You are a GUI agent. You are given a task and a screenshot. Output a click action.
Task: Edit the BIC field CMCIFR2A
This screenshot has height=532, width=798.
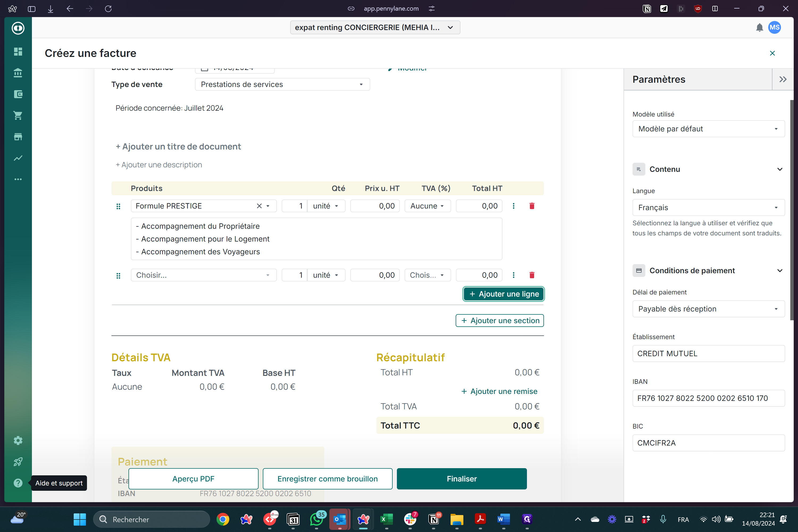click(708, 443)
